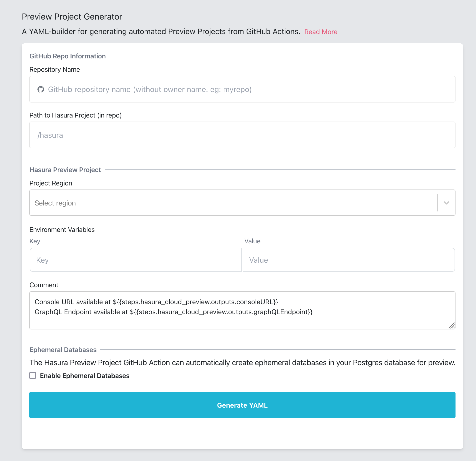Click the environment variable Key field

135,260
